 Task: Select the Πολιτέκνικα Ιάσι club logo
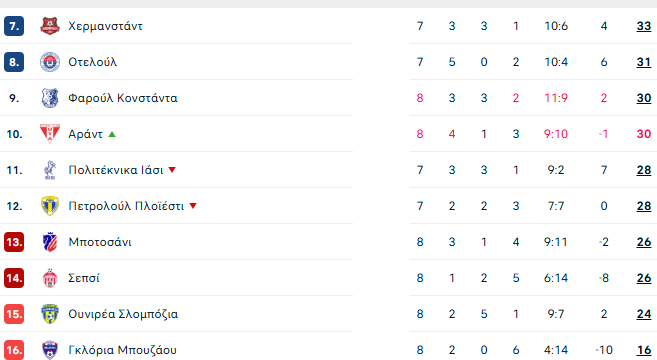(x=50, y=170)
